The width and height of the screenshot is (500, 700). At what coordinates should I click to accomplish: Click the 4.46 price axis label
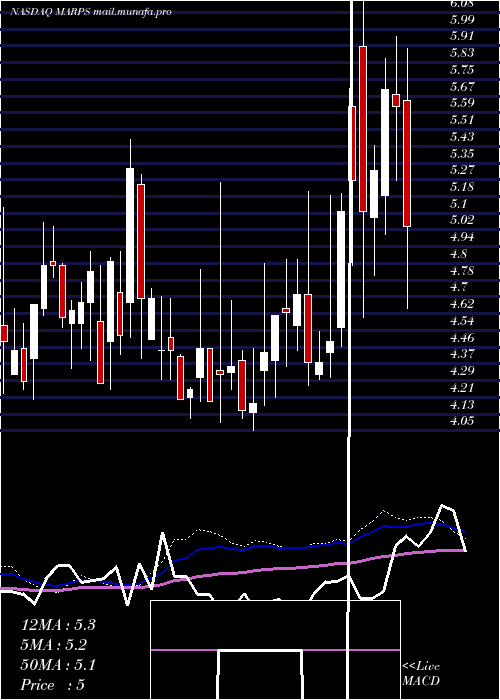click(462, 338)
